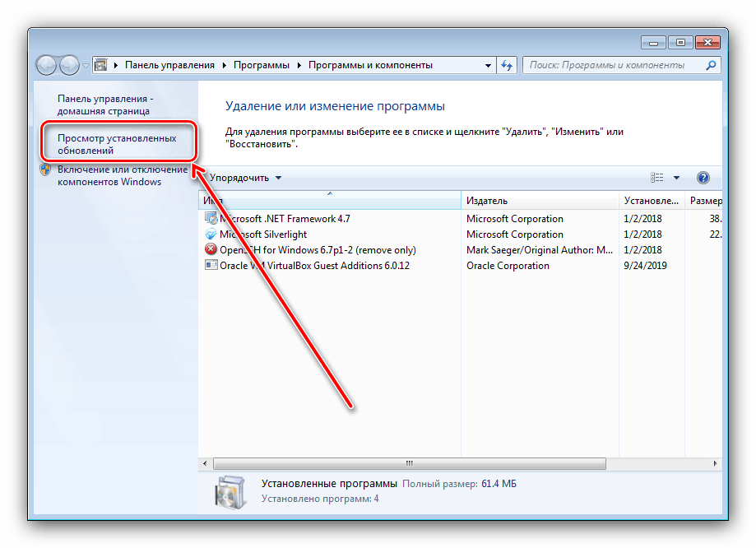Click the scrollbar left arrow
Viewport: 756px width, 548px height.
coord(205,463)
